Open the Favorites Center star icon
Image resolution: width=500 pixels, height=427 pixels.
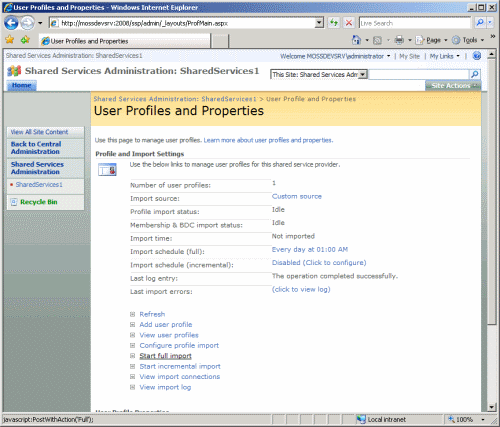[x=10, y=40]
